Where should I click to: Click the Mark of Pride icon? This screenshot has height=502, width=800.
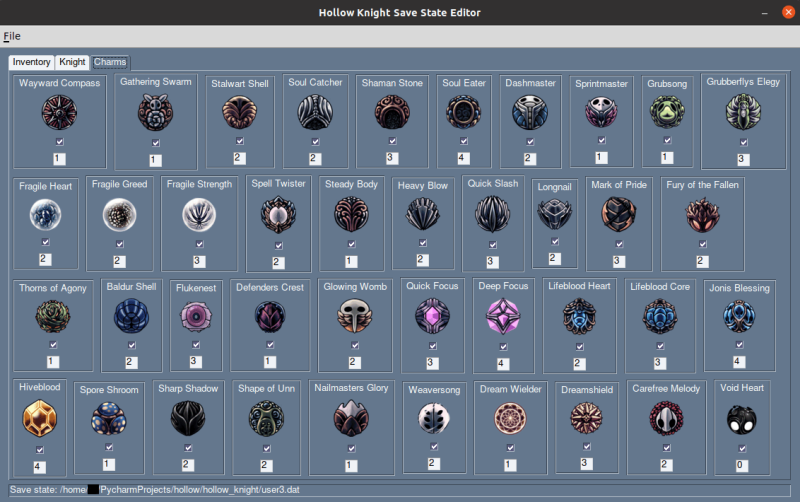point(618,214)
